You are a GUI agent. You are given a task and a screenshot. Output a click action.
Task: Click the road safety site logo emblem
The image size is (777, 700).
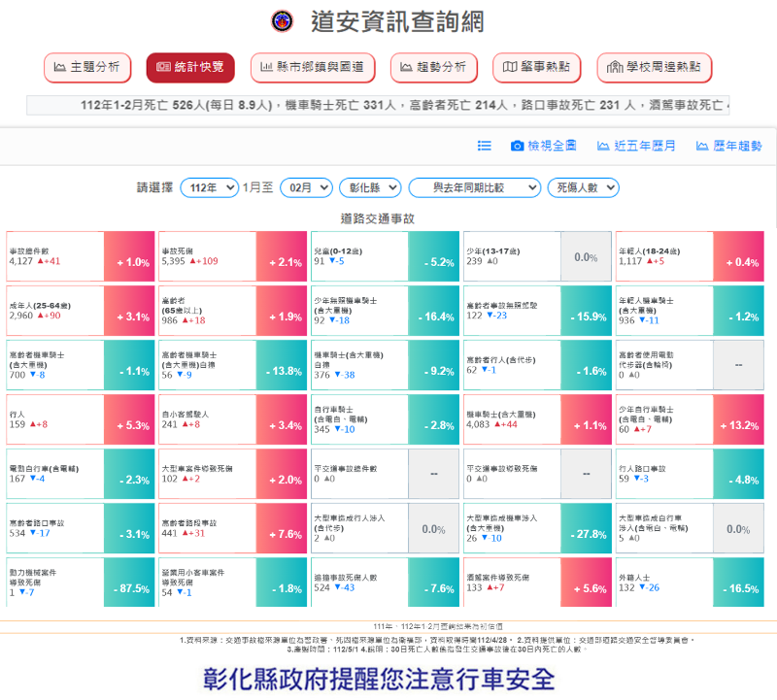click(283, 20)
